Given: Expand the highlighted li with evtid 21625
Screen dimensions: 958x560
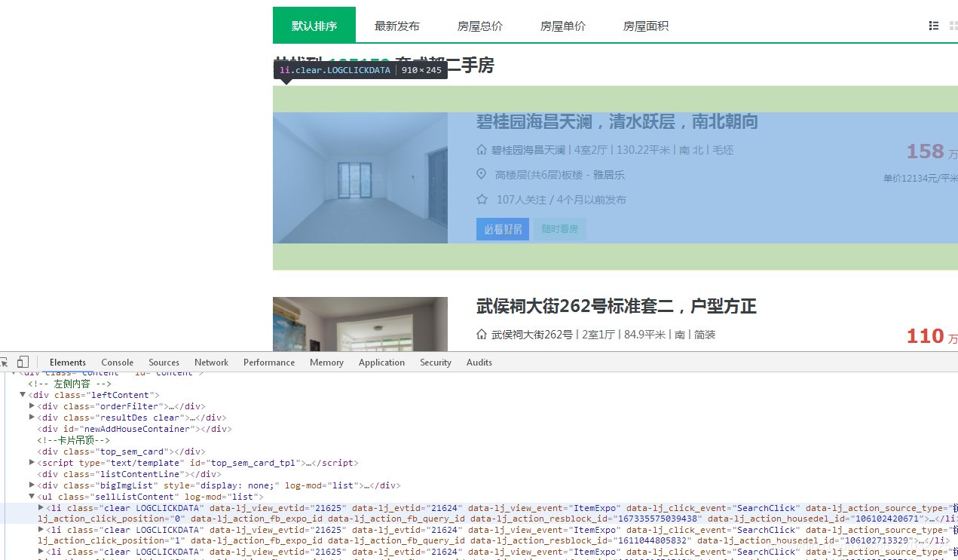Looking at the screenshot, I should click(41, 508).
